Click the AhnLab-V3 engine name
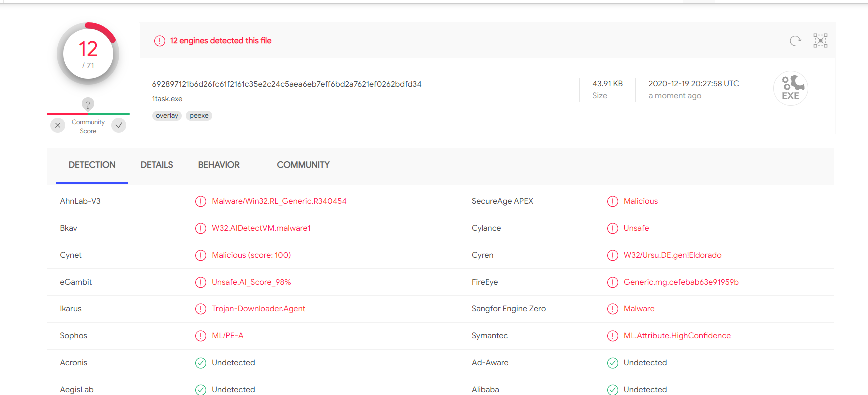The height and width of the screenshot is (395, 868). click(x=80, y=201)
